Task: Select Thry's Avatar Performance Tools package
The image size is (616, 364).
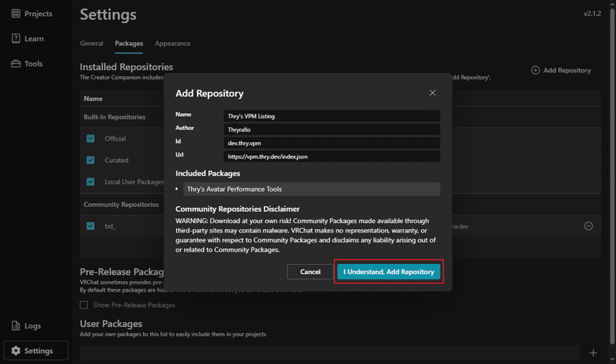Action: tap(312, 189)
